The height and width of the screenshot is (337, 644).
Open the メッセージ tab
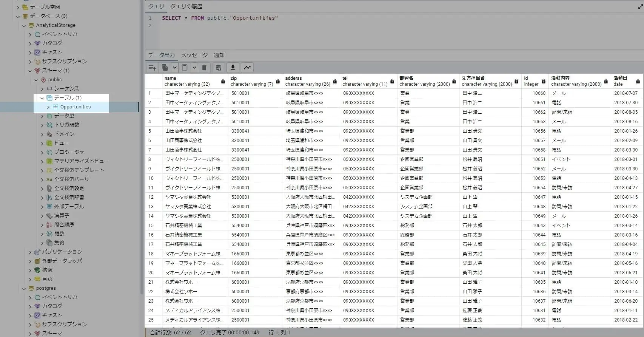(194, 55)
